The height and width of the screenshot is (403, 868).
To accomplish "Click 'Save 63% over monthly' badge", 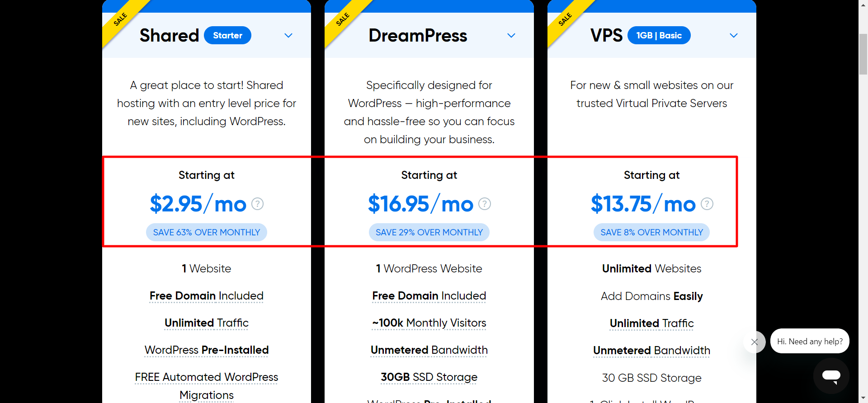I will click(207, 232).
